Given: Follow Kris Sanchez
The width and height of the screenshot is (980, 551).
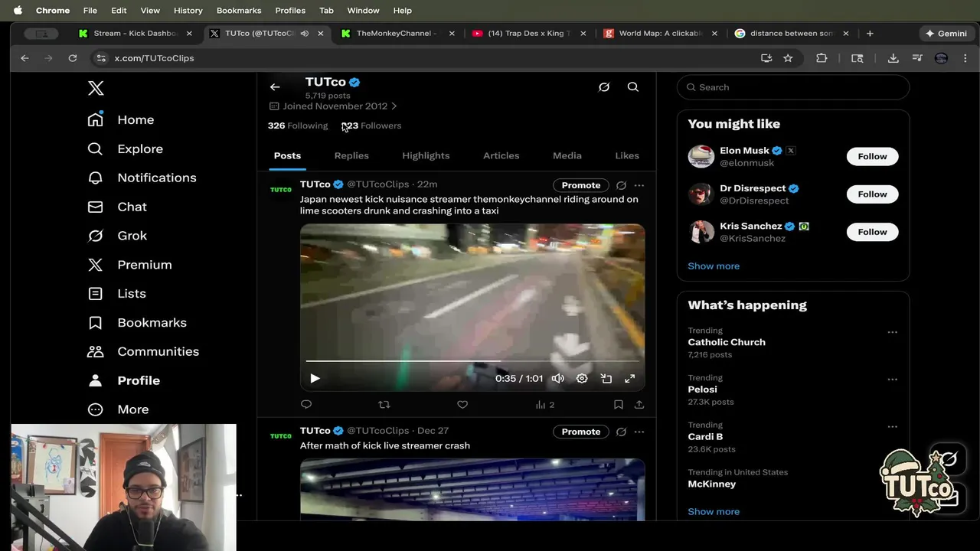Looking at the screenshot, I should pyautogui.click(x=872, y=232).
